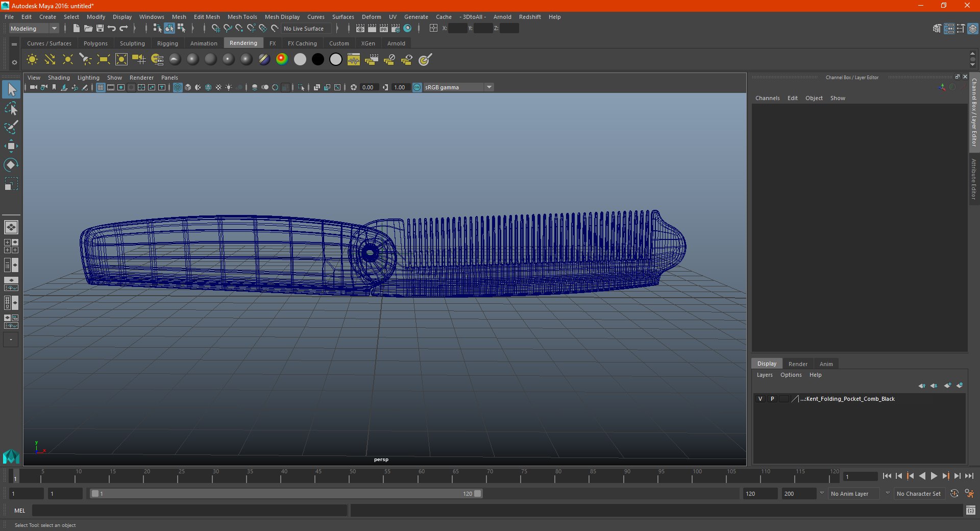Toggle the viewport grid display button
The width and height of the screenshot is (980, 531).
pyautogui.click(x=101, y=87)
